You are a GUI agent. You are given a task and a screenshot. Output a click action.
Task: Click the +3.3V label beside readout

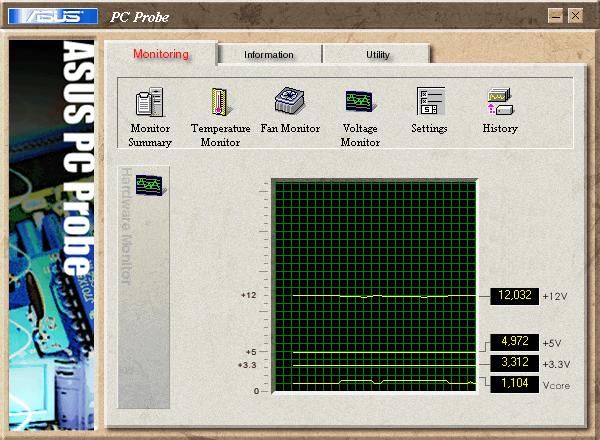[556, 364]
